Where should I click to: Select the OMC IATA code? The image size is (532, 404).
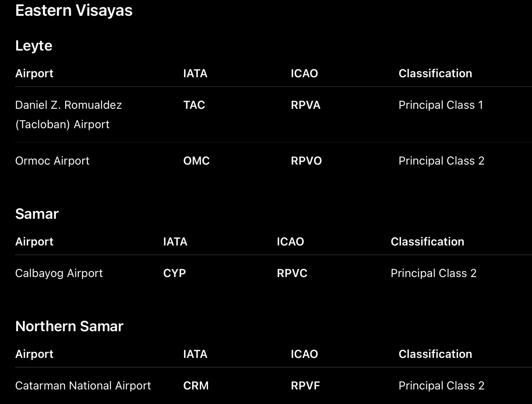coord(196,161)
